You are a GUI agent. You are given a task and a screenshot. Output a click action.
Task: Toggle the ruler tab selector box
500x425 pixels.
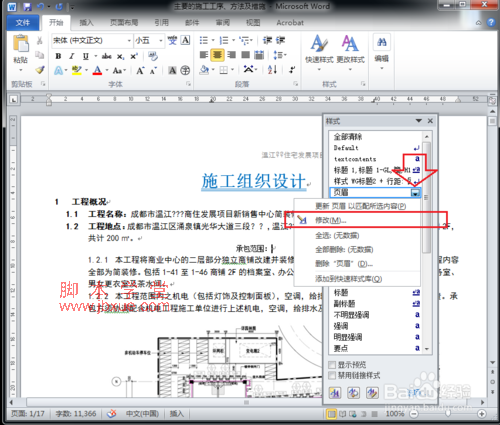coord(14,99)
